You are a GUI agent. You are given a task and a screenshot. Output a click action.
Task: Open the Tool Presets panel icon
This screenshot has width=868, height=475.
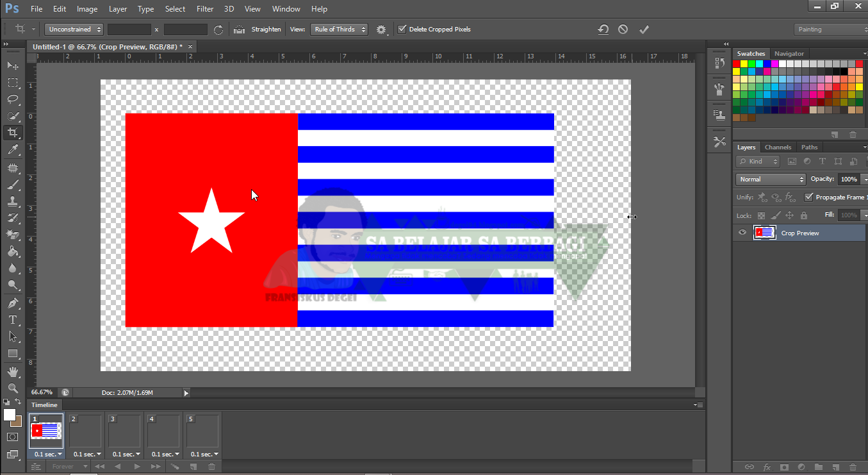[x=719, y=142]
